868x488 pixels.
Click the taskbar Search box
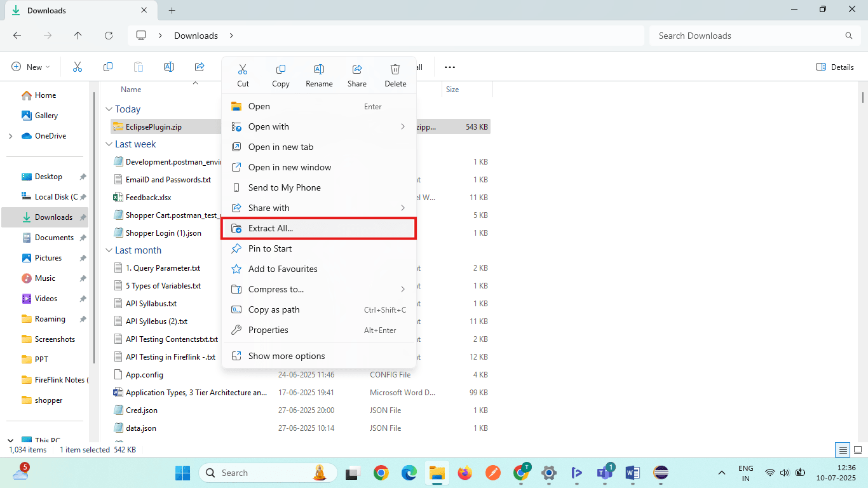268,473
